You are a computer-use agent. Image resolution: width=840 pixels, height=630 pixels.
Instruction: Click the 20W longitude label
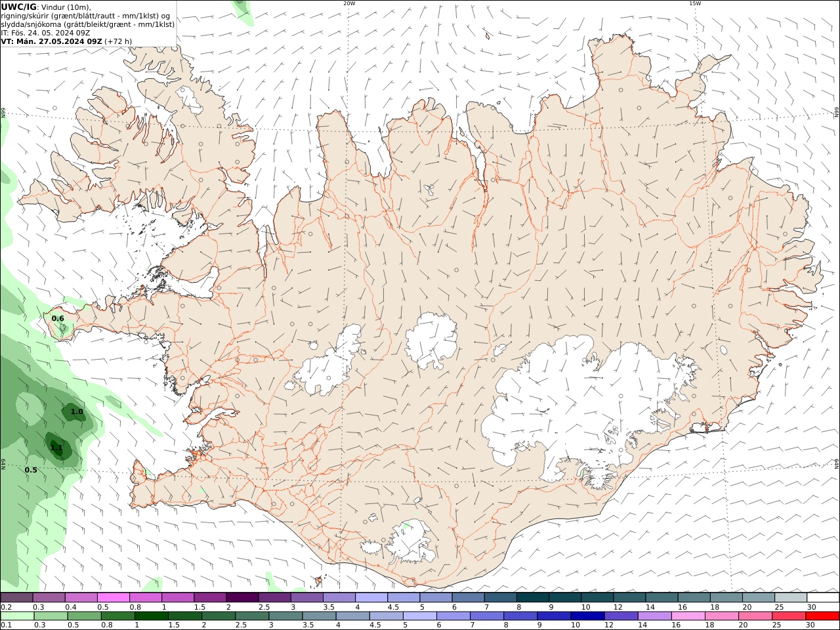[349, 3]
